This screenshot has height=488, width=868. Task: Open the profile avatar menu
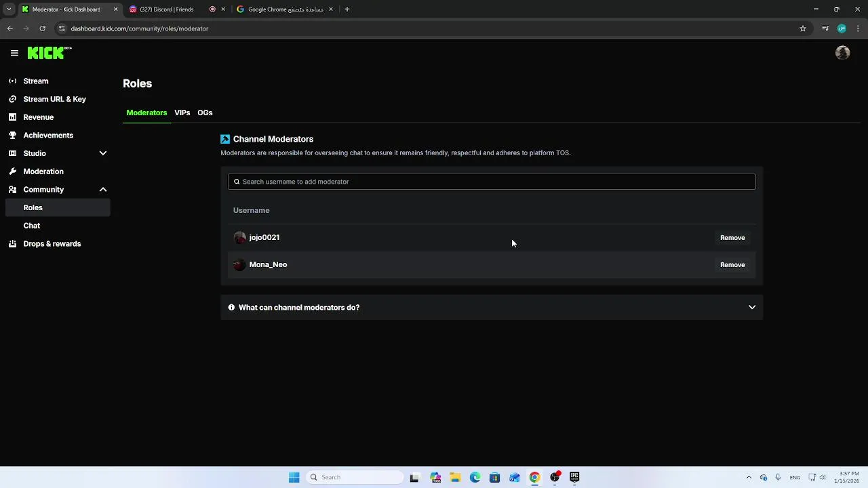click(842, 53)
